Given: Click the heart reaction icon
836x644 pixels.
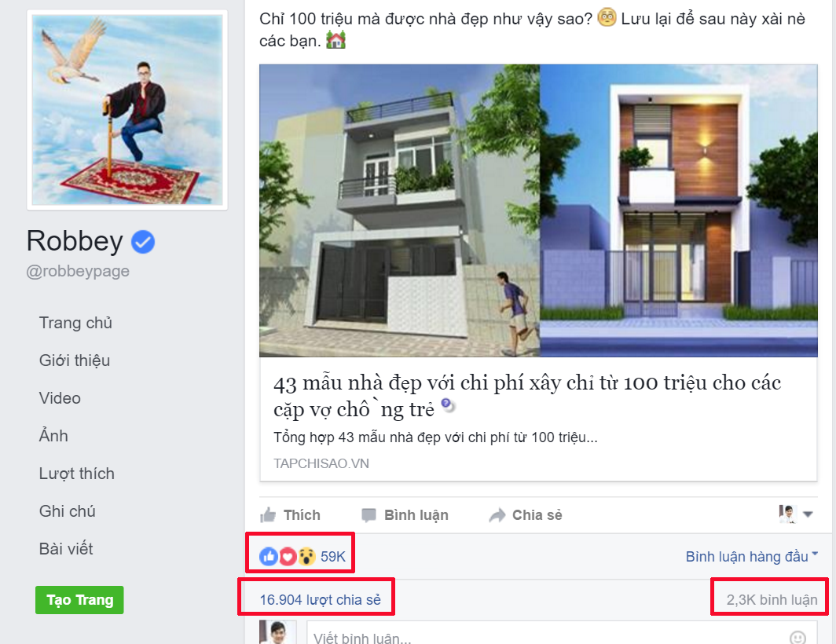Looking at the screenshot, I should (x=288, y=557).
